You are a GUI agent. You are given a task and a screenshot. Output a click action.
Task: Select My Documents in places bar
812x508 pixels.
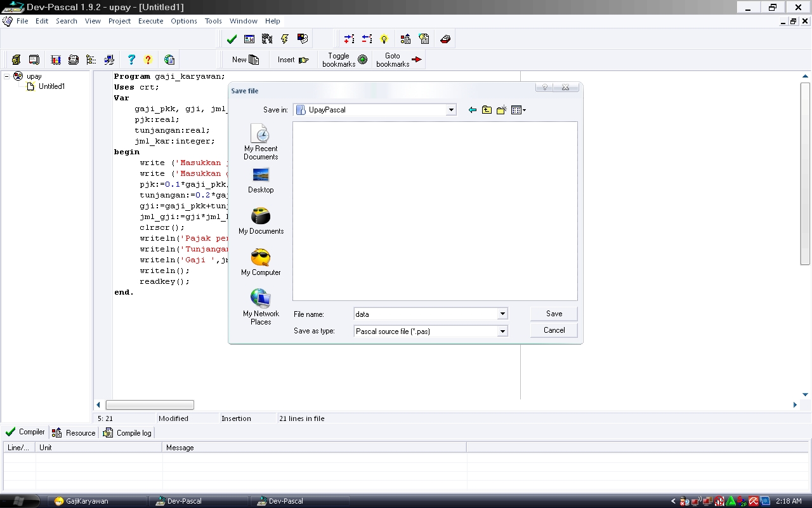[x=261, y=221]
